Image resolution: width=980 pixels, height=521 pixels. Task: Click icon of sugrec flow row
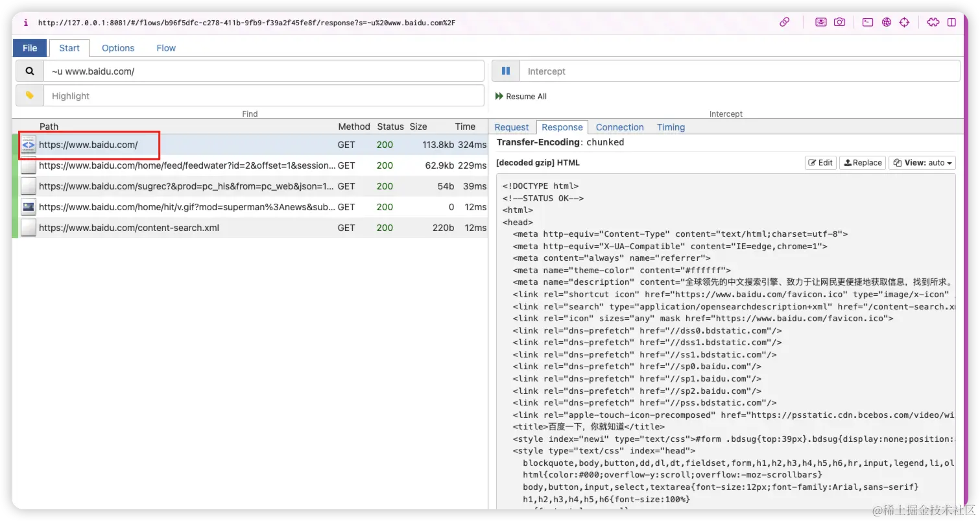point(29,186)
